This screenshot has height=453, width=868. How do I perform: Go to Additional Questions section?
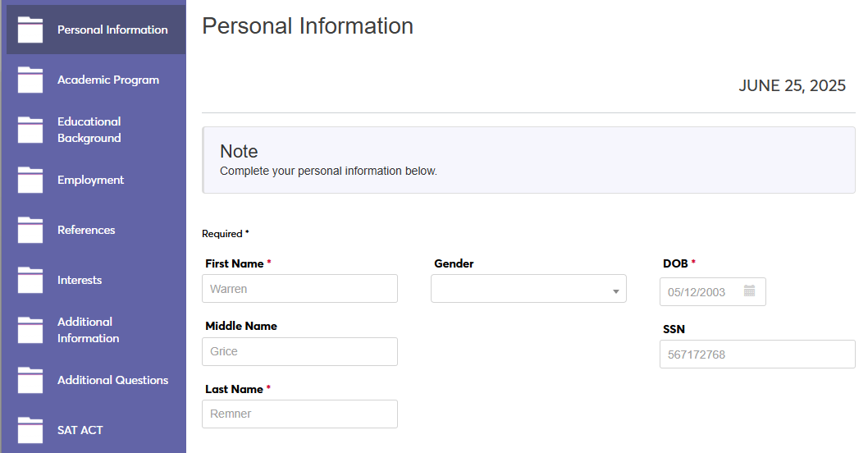[x=112, y=380]
